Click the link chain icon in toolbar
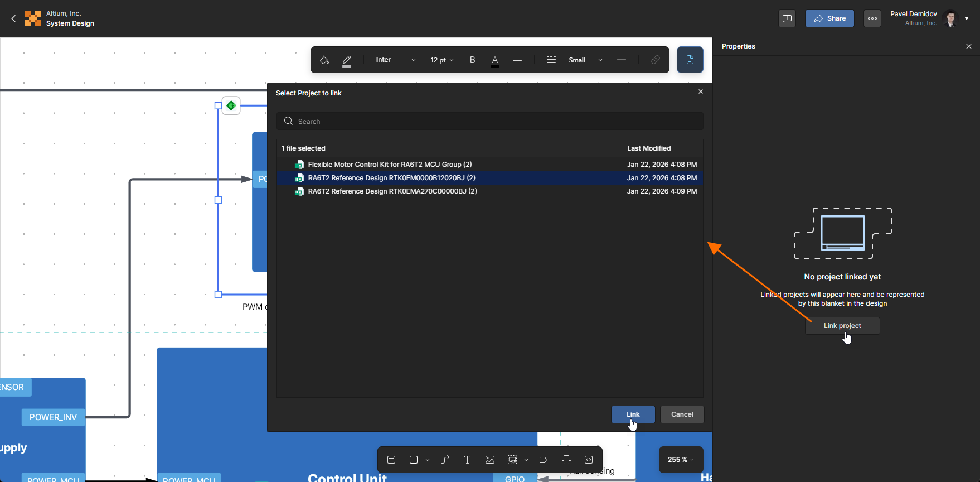The height and width of the screenshot is (482, 980). 656,60
